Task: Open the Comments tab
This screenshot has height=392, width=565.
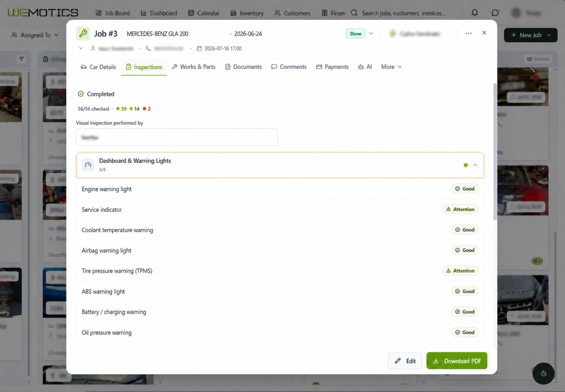Action: [x=289, y=67]
